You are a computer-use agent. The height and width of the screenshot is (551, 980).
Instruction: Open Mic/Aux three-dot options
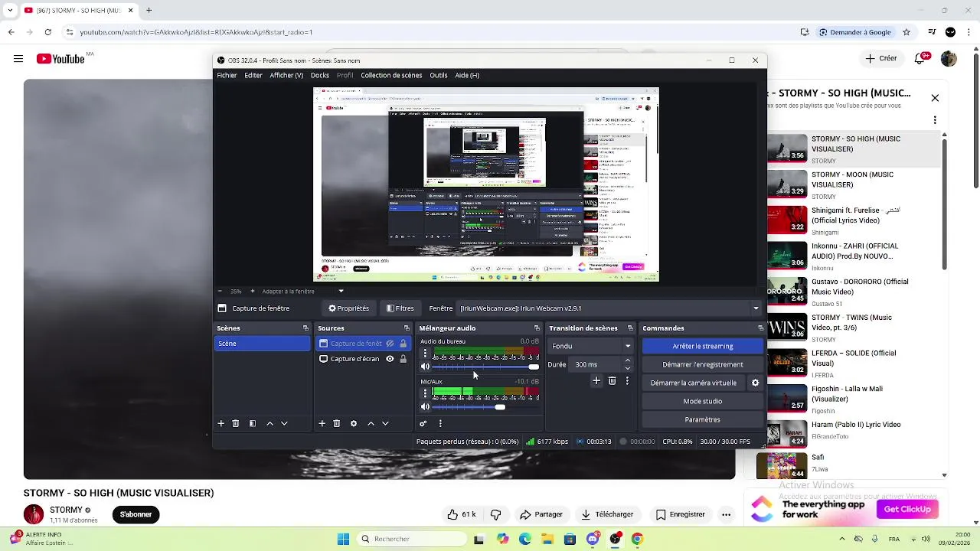pyautogui.click(x=425, y=393)
